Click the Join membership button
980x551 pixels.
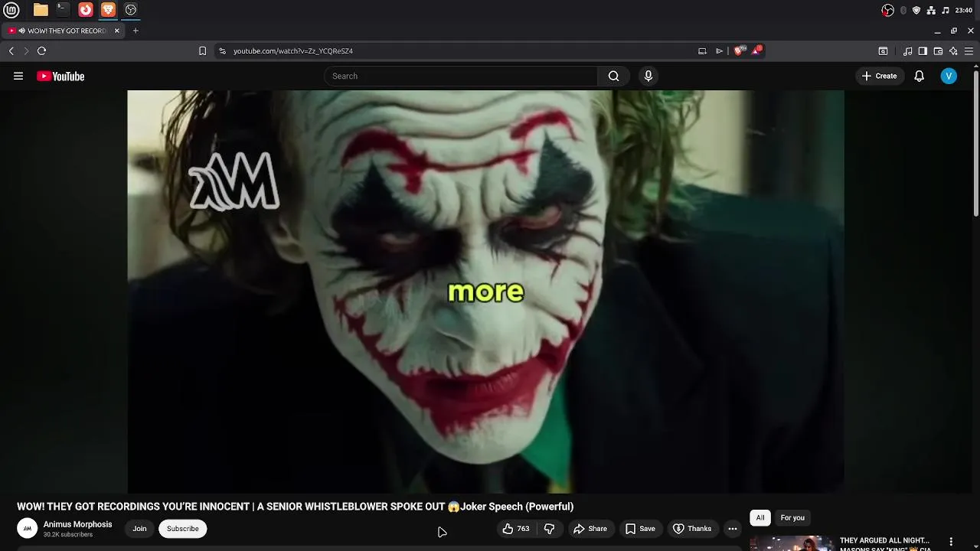(139, 529)
